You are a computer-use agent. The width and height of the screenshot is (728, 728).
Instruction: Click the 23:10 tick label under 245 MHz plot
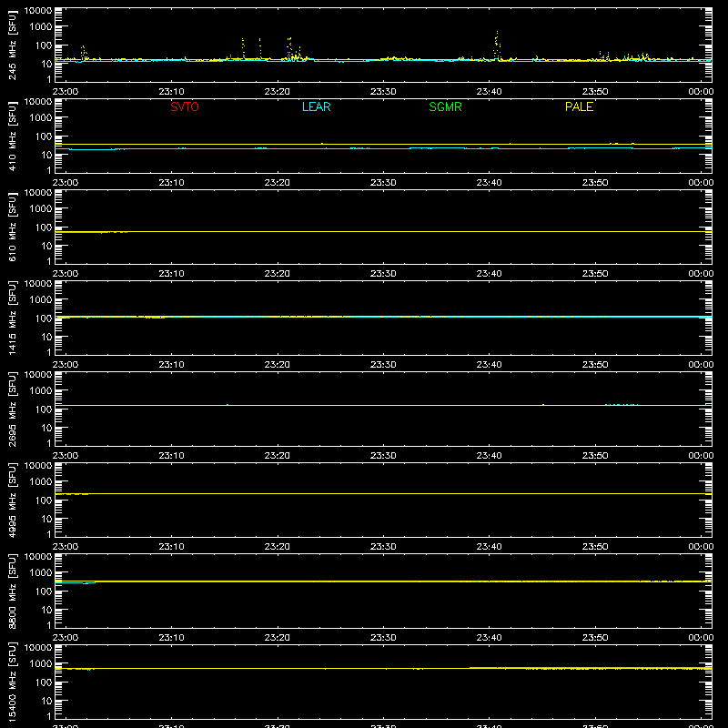click(171, 92)
